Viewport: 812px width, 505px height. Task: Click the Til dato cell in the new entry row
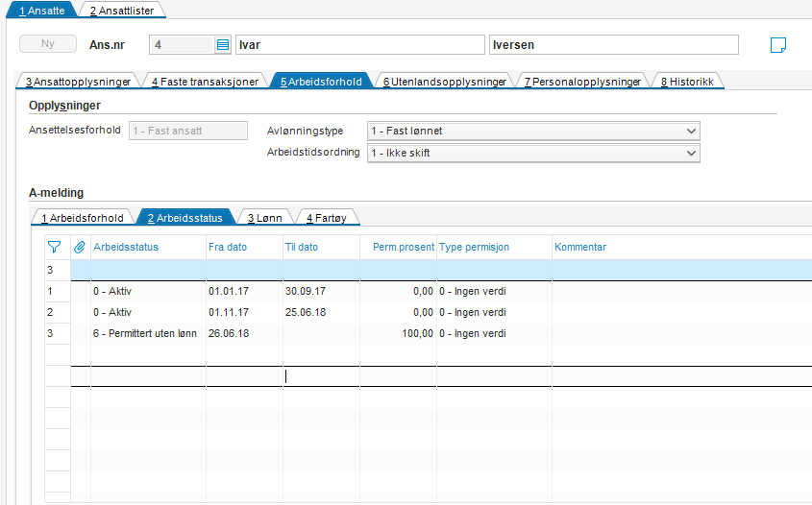321,376
